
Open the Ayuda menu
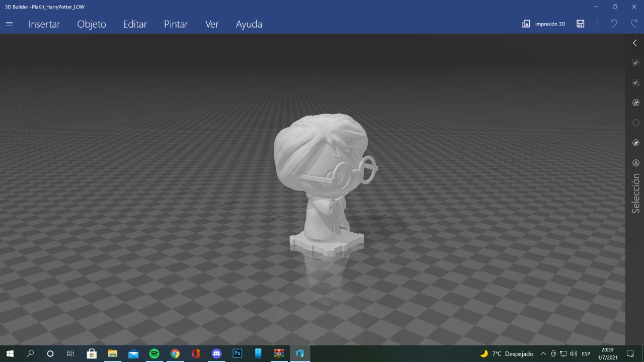click(249, 24)
